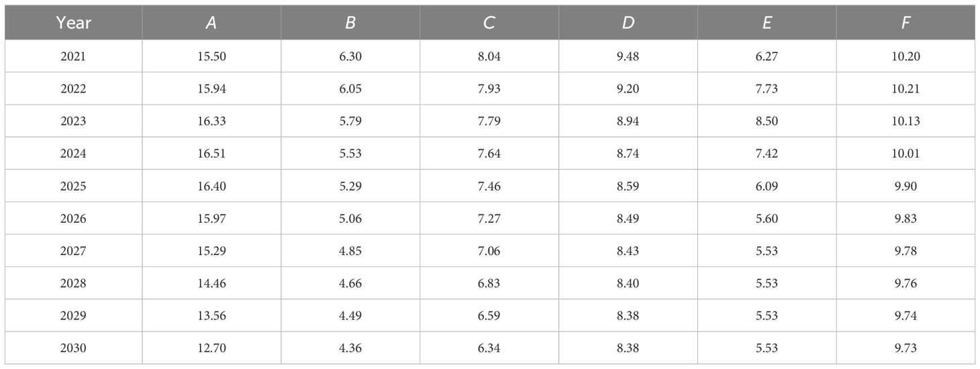Click the 2024 row label
The height and width of the screenshot is (369, 980).
[73, 154]
